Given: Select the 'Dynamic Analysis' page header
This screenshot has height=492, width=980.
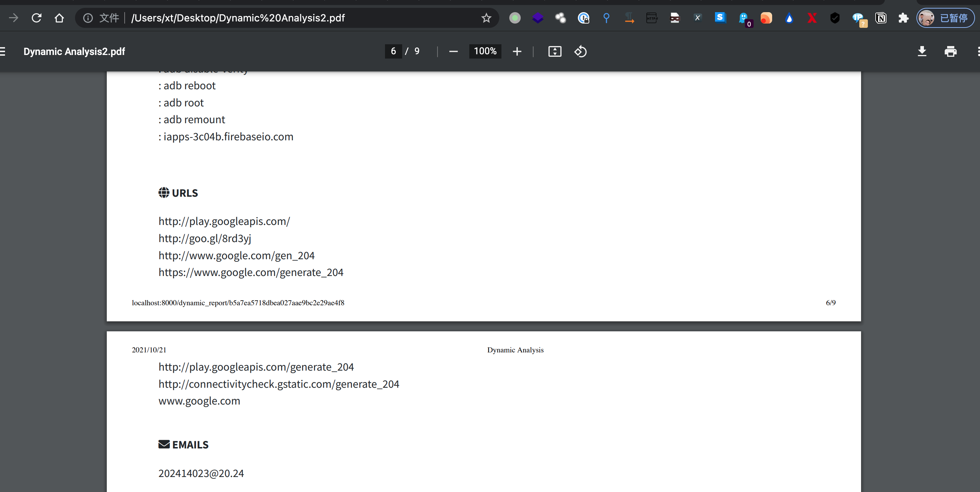Looking at the screenshot, I should (515, 350).
